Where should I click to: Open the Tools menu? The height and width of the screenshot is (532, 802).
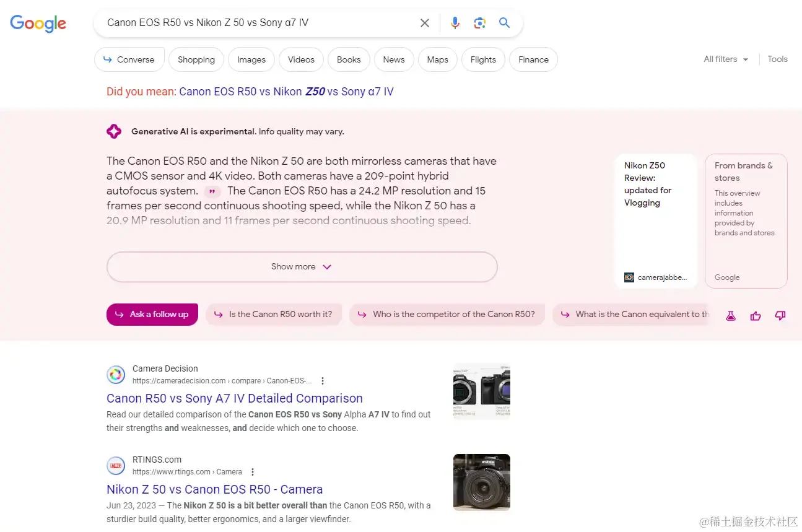click(777, 59)
